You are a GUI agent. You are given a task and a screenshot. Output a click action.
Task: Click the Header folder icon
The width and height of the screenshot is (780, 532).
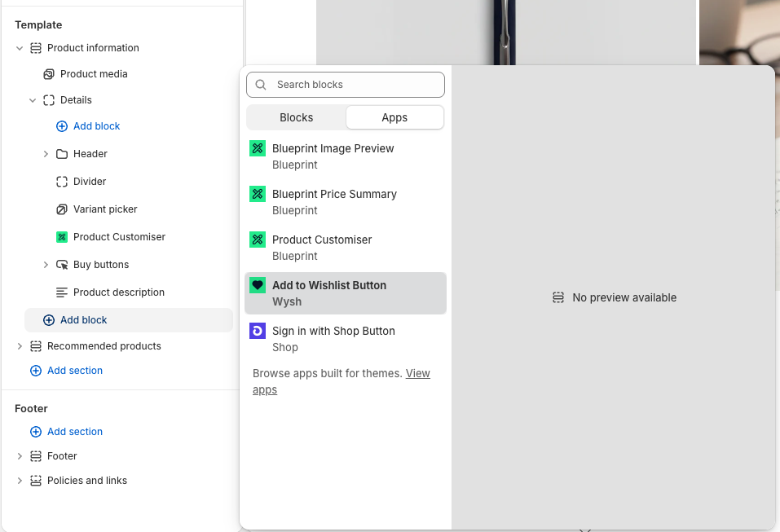62,154
